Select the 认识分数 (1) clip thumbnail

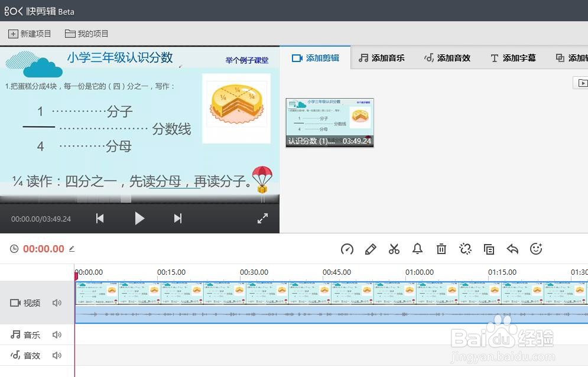click(x=330, y=123)
